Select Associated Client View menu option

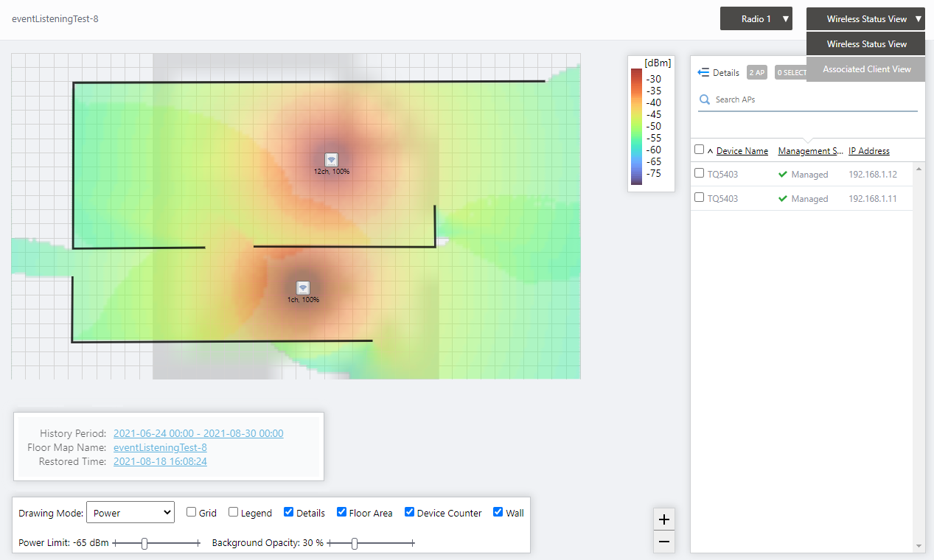[x=866, y=69]
